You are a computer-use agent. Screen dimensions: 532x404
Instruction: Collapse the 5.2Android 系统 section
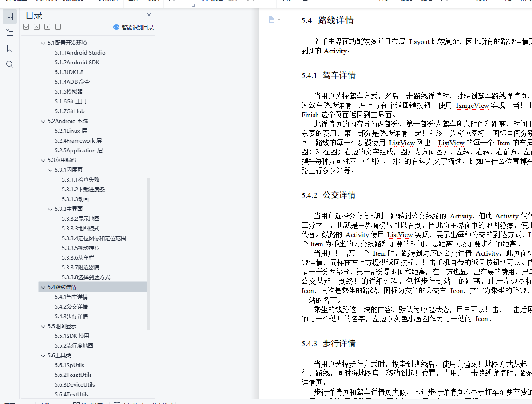(x=43, y=121)
